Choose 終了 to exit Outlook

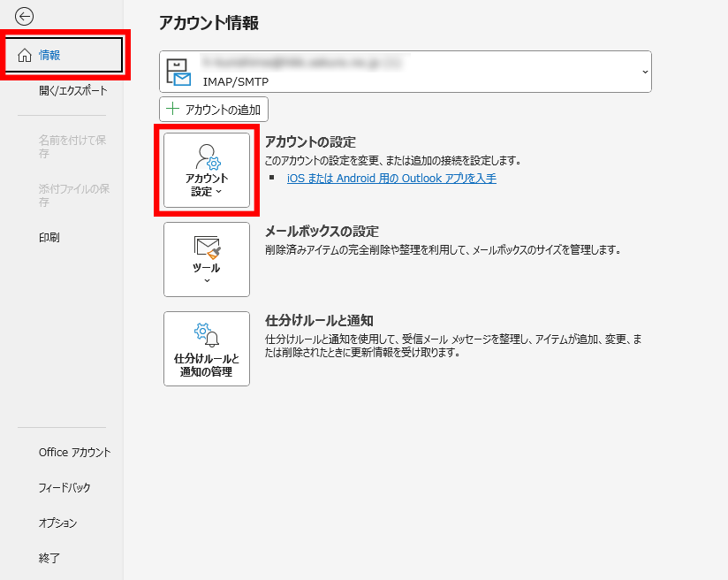tap(49, 558)
